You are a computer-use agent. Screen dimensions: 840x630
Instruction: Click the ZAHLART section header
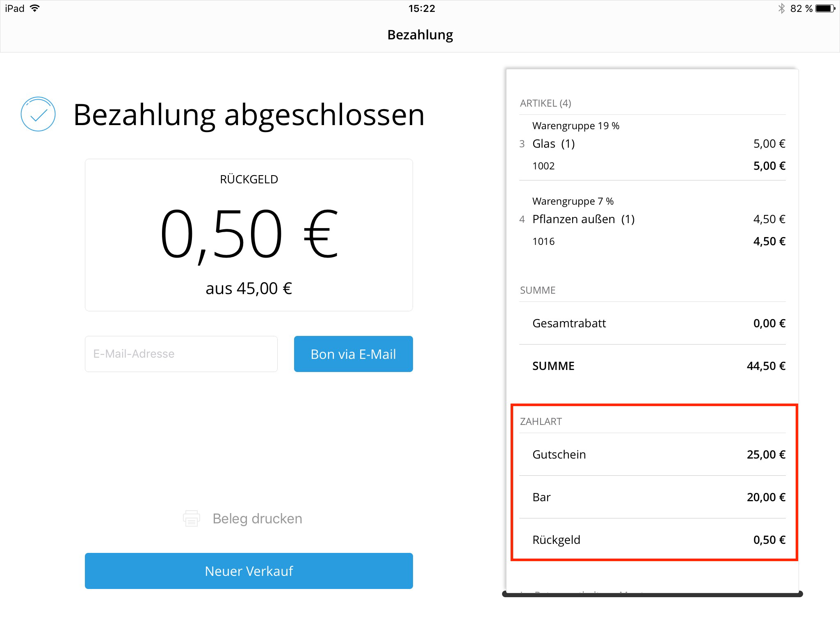point(541,422)
